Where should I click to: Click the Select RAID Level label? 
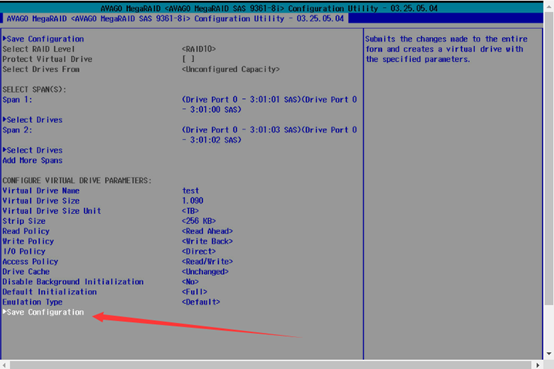click(39, 49)
